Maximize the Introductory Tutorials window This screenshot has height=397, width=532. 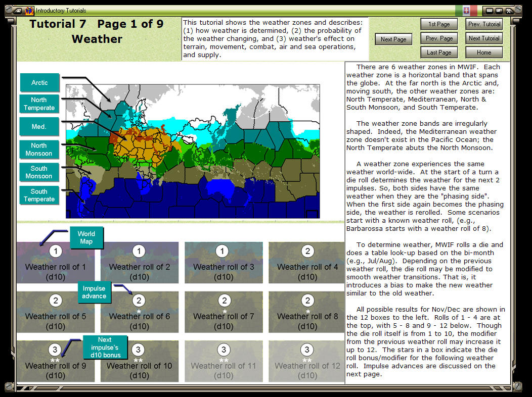pos(499,11)
